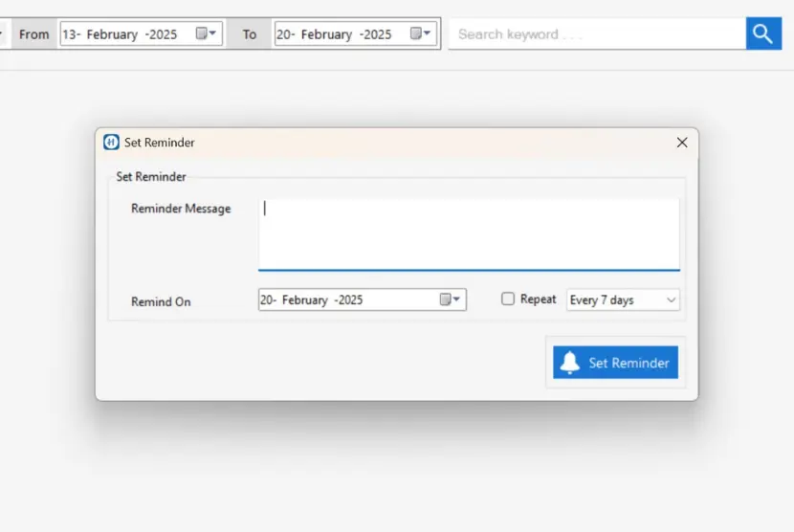This screenshot has width=794, height=532.
Task: Click the Search keyword field
Action: pos(596,34)
